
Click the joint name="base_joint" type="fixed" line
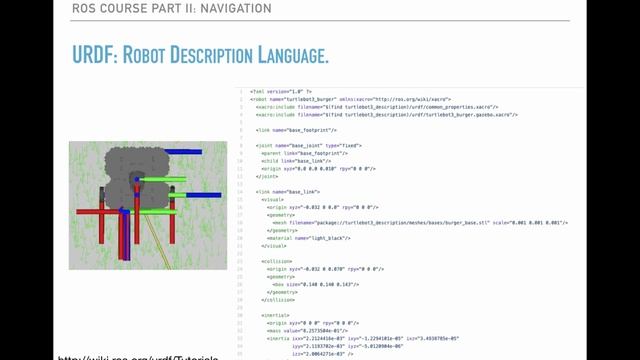pyautogui.click(x=309, y=146)
